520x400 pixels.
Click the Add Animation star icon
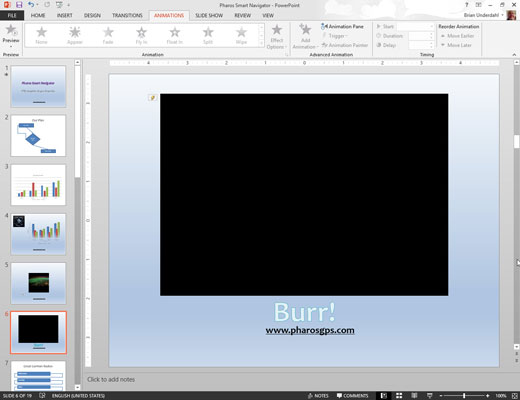(x=305, y=29)
